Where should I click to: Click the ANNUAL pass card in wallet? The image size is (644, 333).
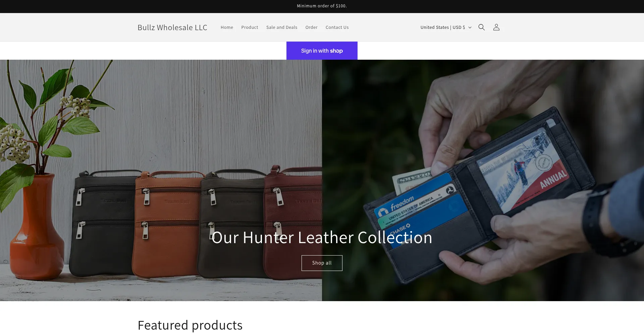[x=524, y=170]
